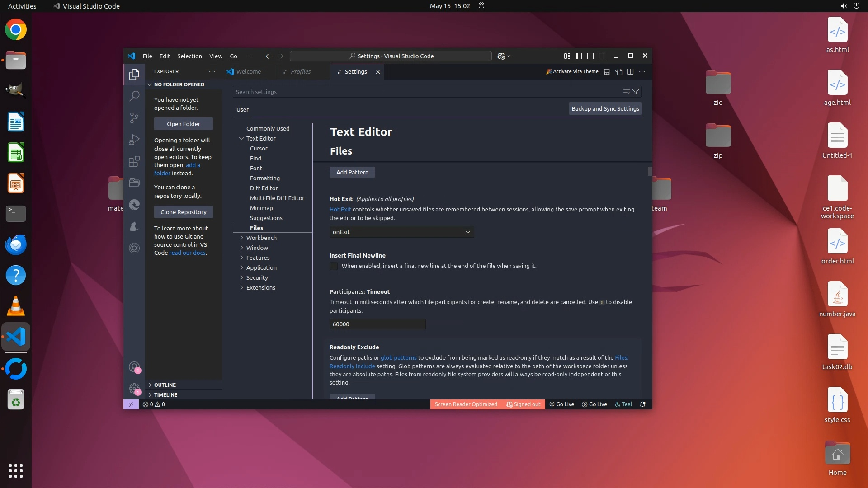The image size is (868, 488).
Task: Open Run and Debug view
Action: 134,140
